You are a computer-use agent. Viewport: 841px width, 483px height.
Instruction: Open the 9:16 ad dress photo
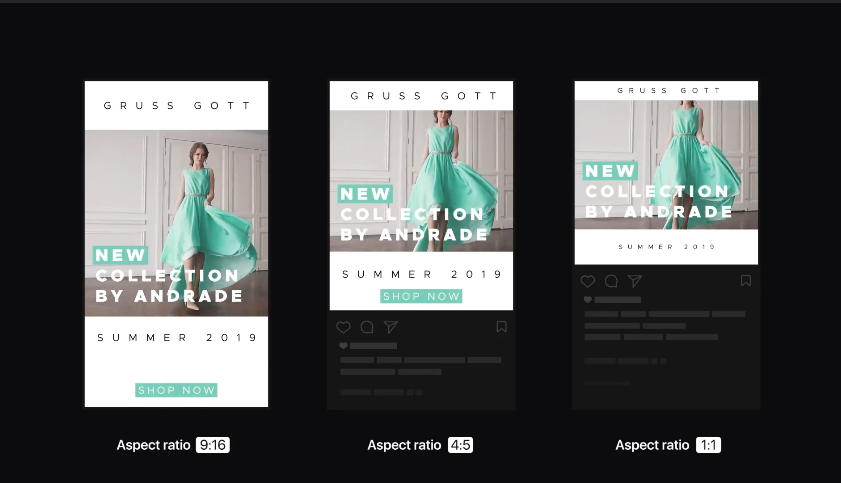pyautogui.click(x=176, y=223)
